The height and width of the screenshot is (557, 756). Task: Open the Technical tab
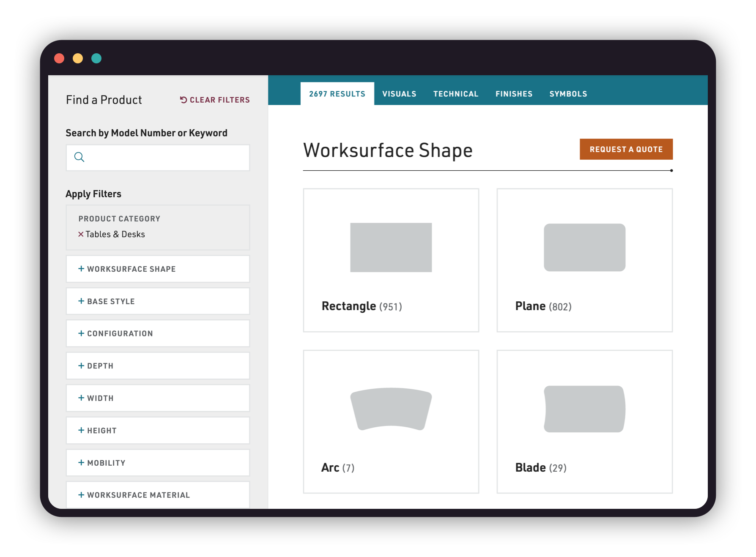point(455,94)
